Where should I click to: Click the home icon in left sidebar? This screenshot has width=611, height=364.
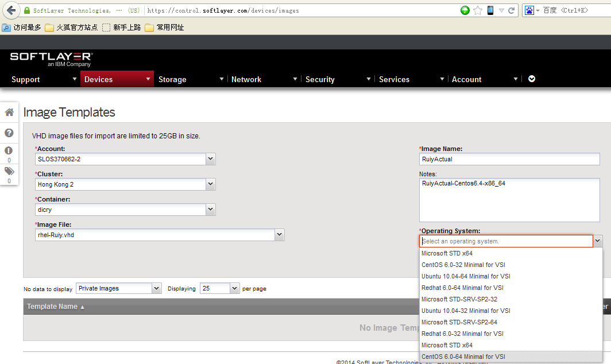pyautogui.click(x=9, y=112)
